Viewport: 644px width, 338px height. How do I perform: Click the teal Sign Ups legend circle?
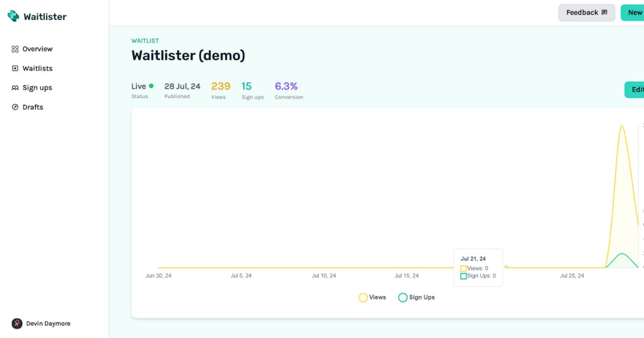tap(403, 297)
